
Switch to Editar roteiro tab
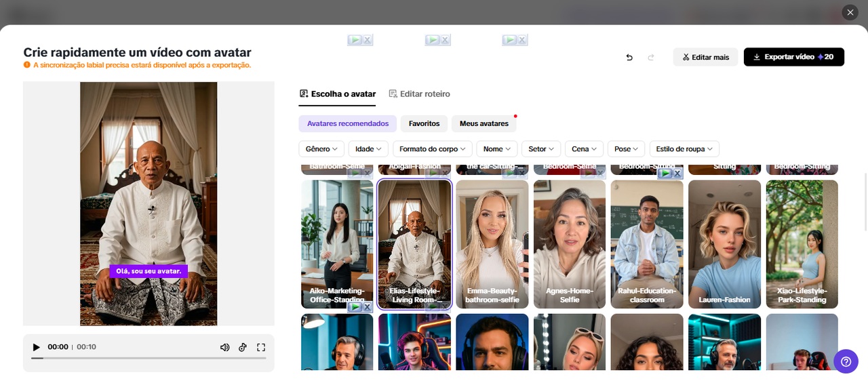coord(419,94)
